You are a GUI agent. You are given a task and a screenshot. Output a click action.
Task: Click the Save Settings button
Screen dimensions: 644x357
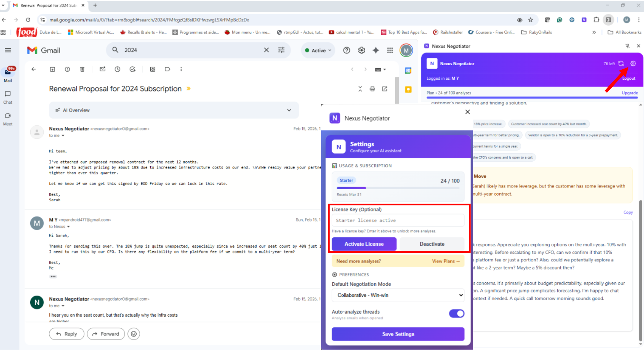coord(398,334)
